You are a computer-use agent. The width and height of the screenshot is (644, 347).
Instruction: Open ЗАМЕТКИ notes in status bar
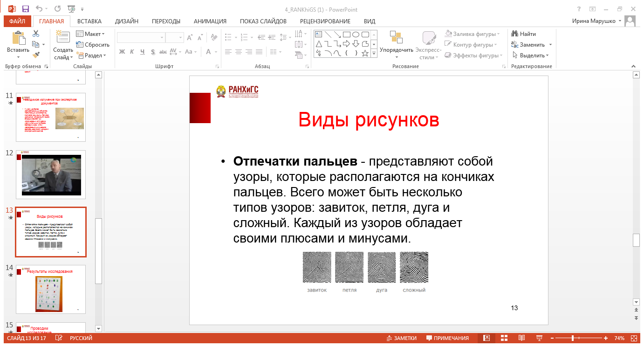[x=402, y=338]
